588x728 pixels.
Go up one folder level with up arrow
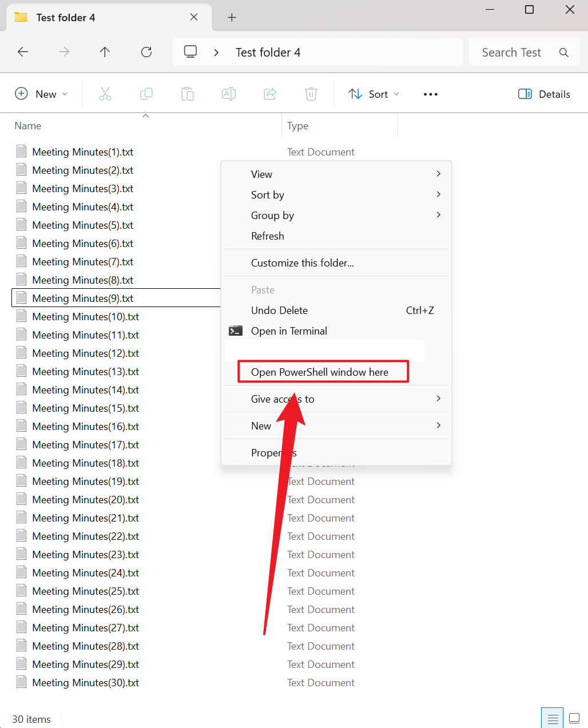tap(105, 52)
